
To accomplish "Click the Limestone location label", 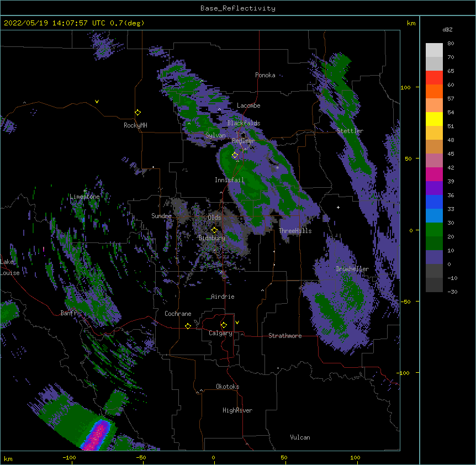I will pos(84,197).
